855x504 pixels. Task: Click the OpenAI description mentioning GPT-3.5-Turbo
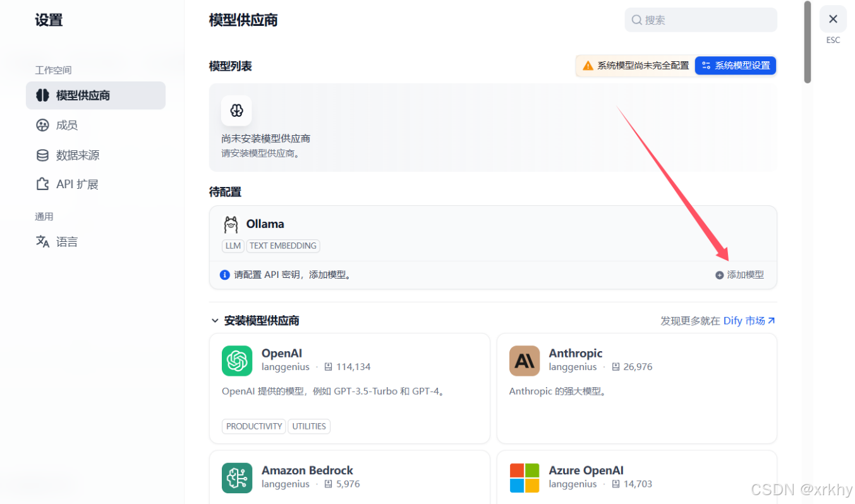pyautogui.click(x=335, y=392)
